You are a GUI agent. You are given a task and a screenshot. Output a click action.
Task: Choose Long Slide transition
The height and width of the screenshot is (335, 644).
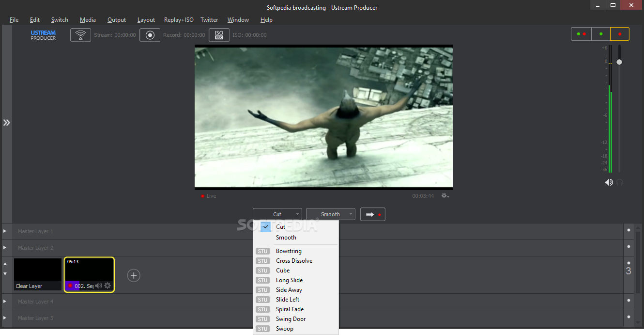[x=296, y=280]
